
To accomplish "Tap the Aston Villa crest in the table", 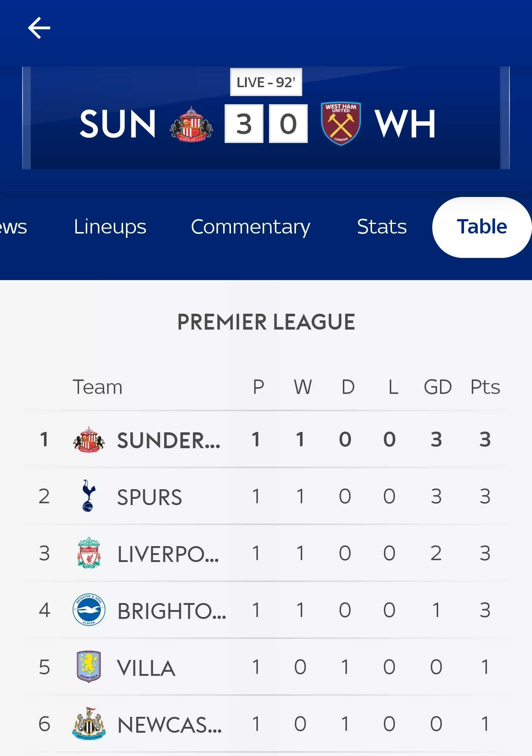I will click(89, 667).
